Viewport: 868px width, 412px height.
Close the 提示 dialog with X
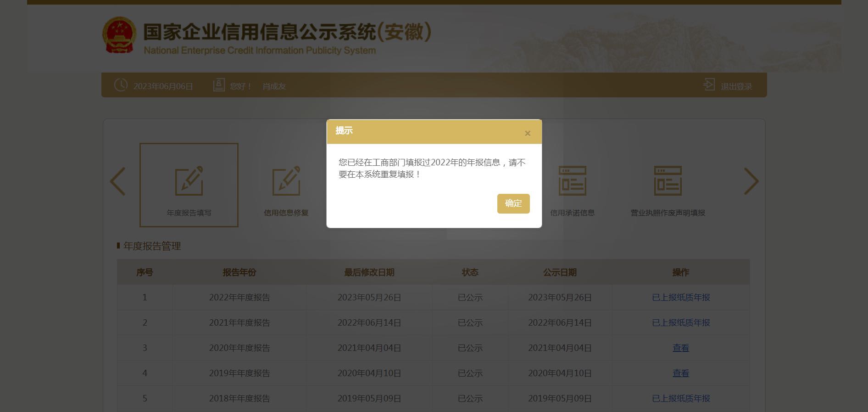527,133
